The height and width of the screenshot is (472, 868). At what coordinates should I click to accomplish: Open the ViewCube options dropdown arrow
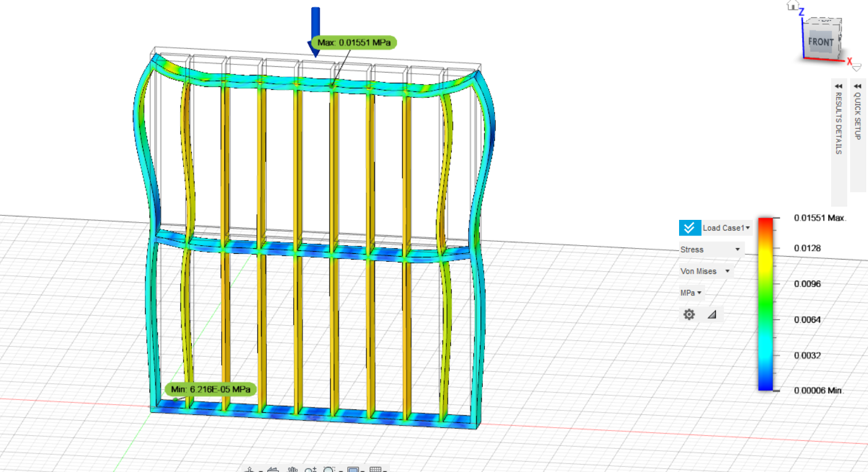click(x=856, y=67)
